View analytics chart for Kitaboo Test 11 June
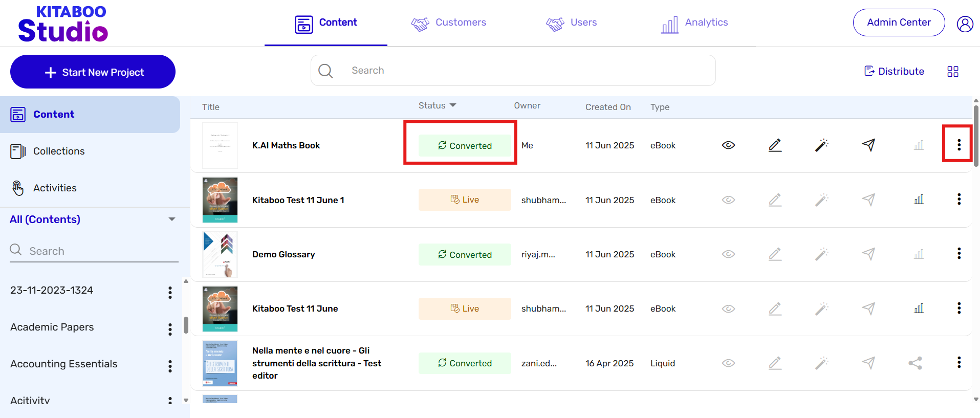The height and width of the screenshot is (418, 980). click(919, 309)
